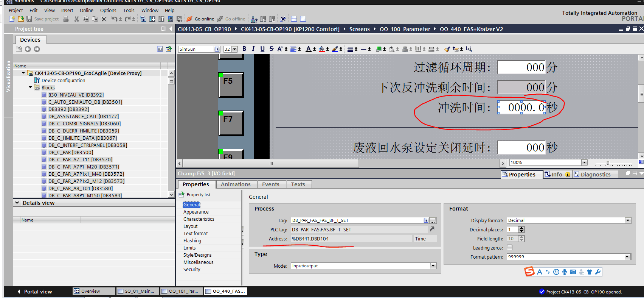Screen dimensions: 644x298
Task: Underline the selected text
Action: pos(262,49)
